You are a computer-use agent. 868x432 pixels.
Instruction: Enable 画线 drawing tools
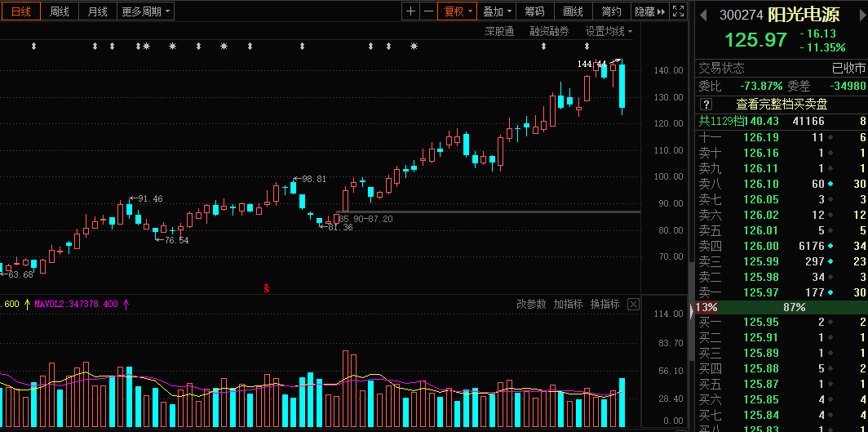click(573, 11)
